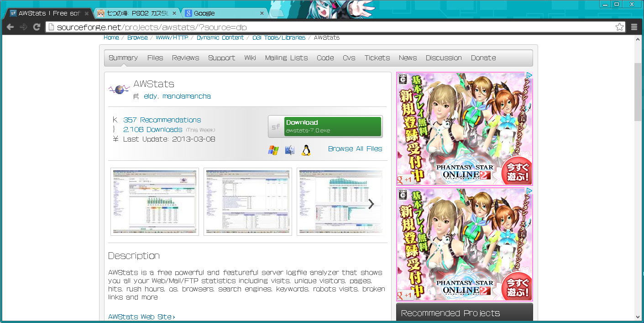Click the Google +1 badge on the upper ad
Image resolution: width=644 pixels, height=323 pixels.
coord(405,180)
